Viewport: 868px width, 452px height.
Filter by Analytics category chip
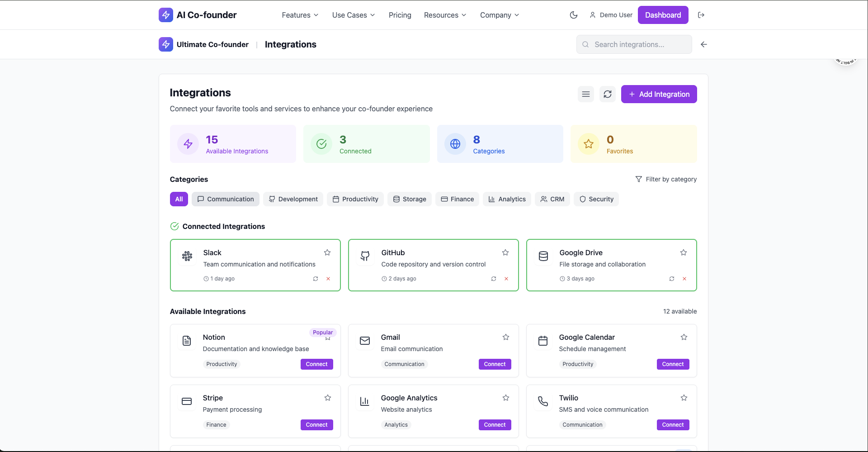point(507,199)
